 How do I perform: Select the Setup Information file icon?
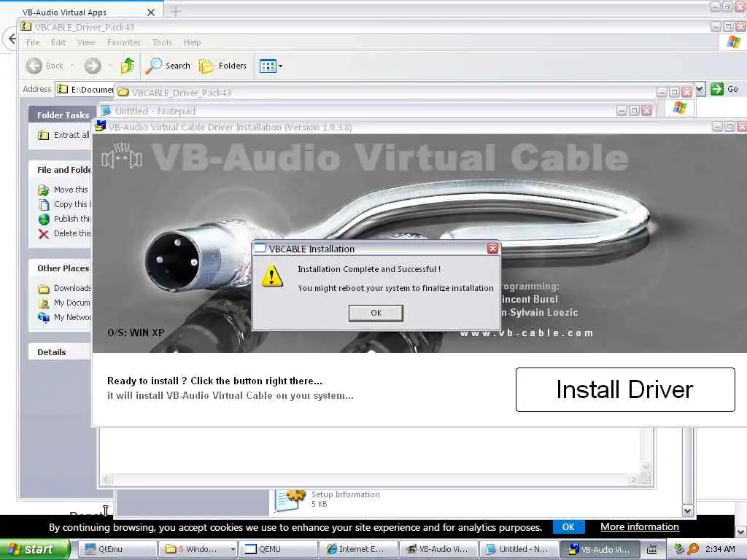click(x=290, y=500)
